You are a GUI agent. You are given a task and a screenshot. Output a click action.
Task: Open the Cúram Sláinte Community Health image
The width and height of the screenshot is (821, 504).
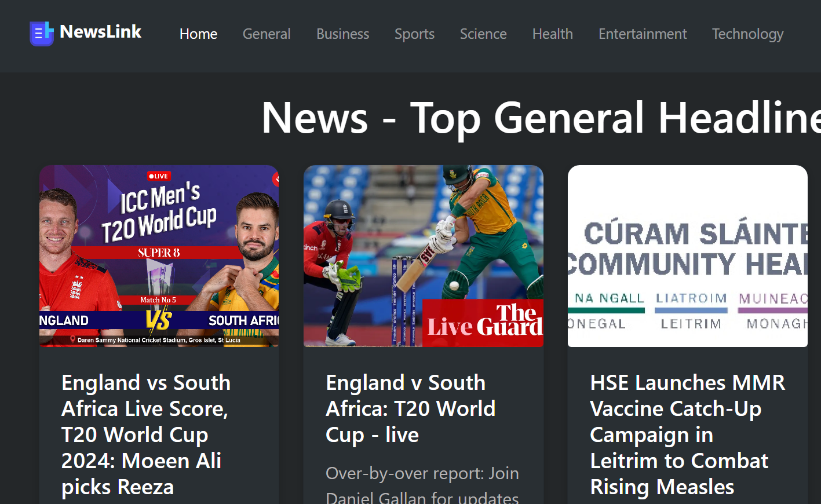click(688, 256)
